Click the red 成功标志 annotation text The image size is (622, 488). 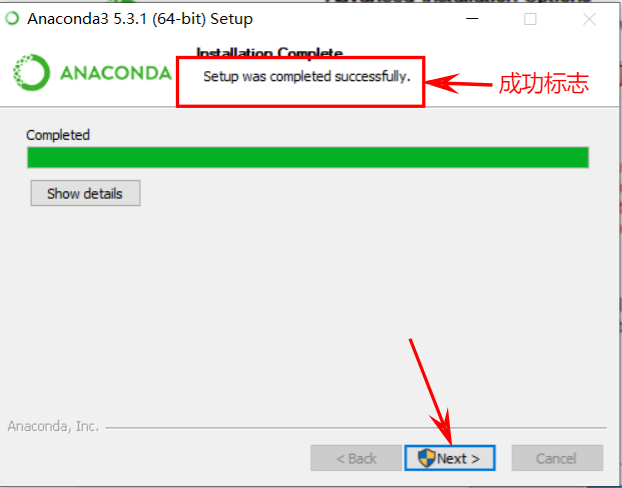click(543, 83)
